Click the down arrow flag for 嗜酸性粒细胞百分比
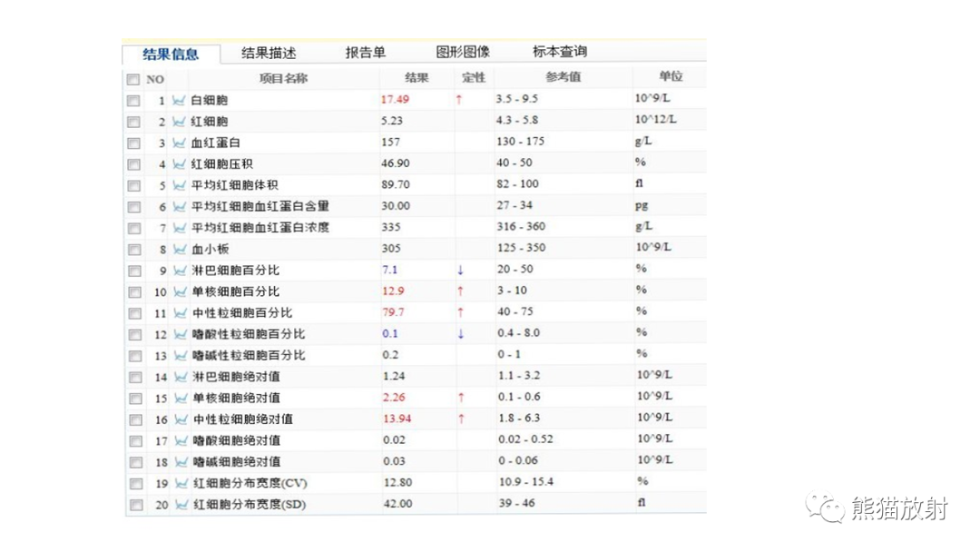This screenshot has height=552, width=980. point(461,334)
